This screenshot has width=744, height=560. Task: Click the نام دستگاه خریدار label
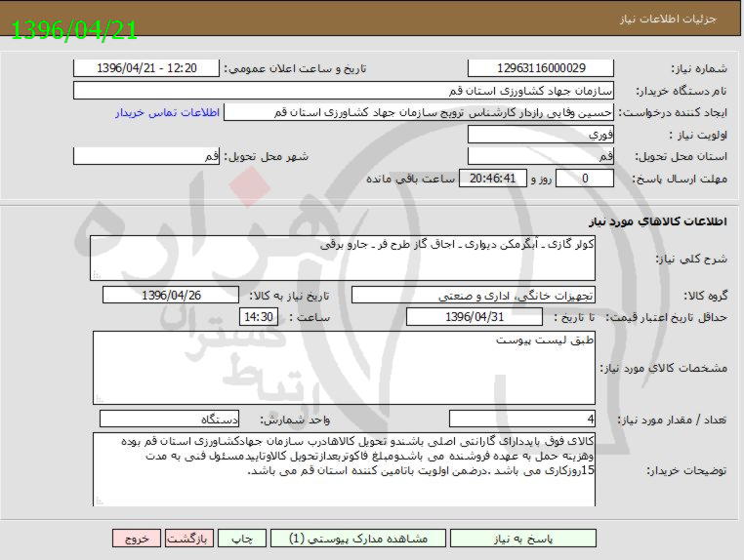tap(681, 91)
